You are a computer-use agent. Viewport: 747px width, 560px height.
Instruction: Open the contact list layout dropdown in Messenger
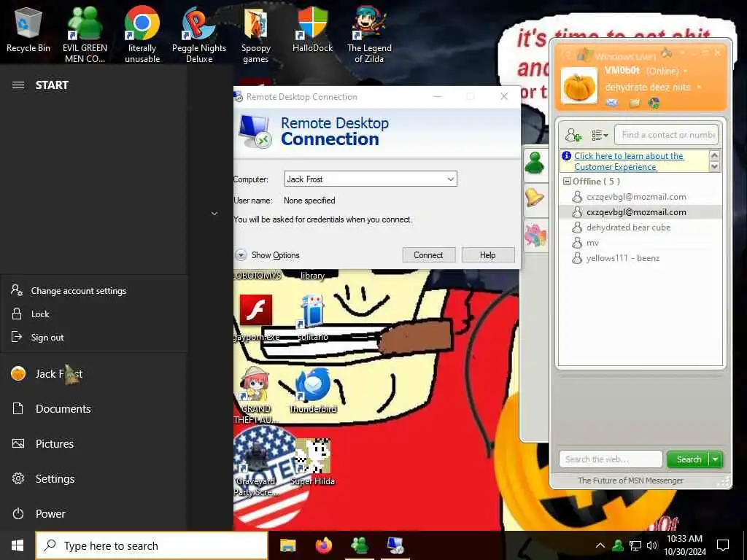600,135
